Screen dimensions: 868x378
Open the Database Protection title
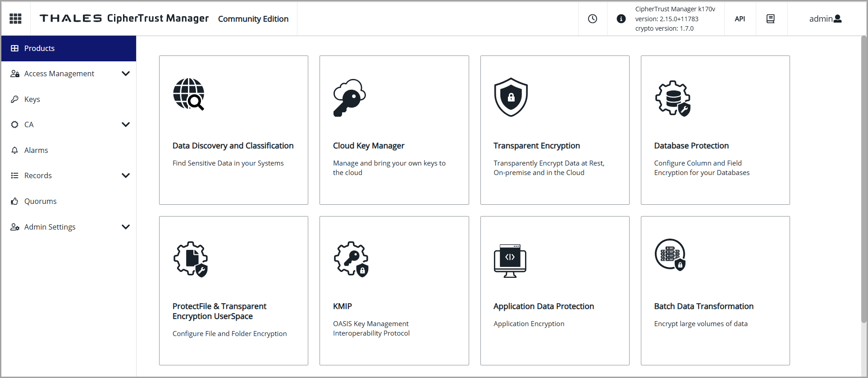click(x=691, y=146)
